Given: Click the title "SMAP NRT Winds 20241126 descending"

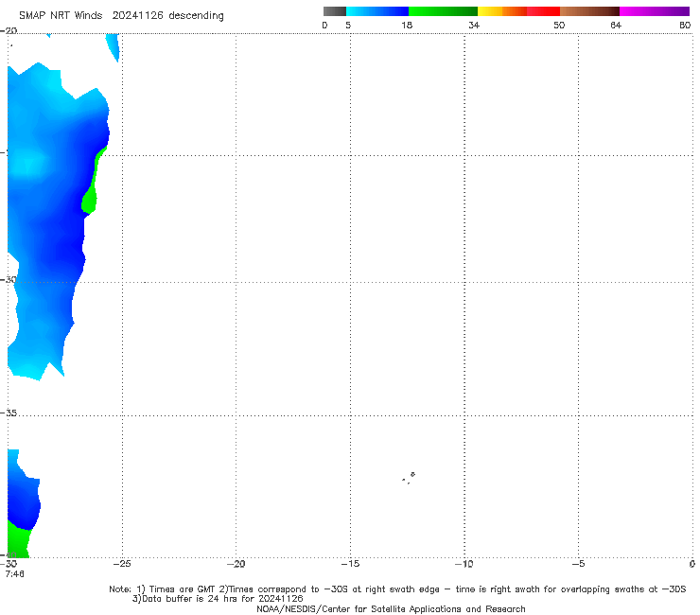Looking at the screenshot, I should pyautogui.click(x=121, y=15).
